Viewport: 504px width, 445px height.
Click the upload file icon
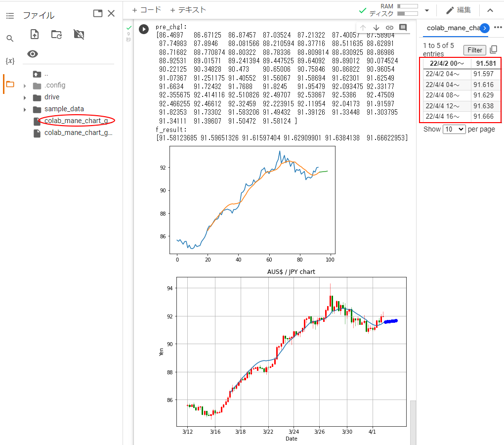pyautogui.click(x=35, y=34)
